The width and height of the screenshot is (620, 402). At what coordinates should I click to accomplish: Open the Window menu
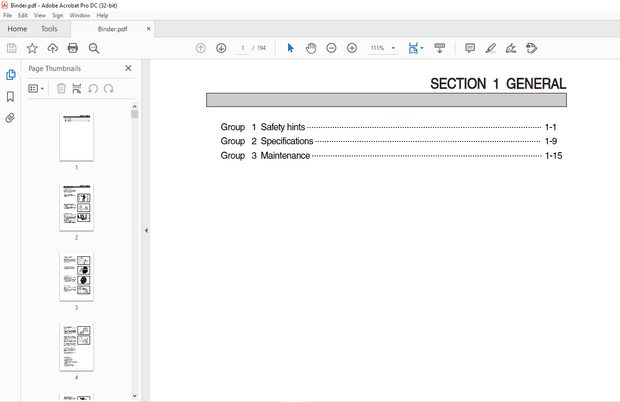click(79, 15)
